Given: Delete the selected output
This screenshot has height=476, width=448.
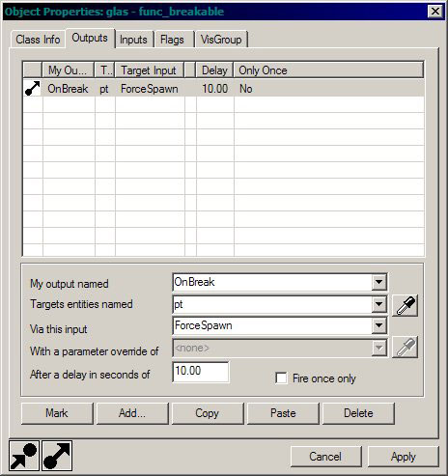Looking at the screenshot, I should pos(358,413).
